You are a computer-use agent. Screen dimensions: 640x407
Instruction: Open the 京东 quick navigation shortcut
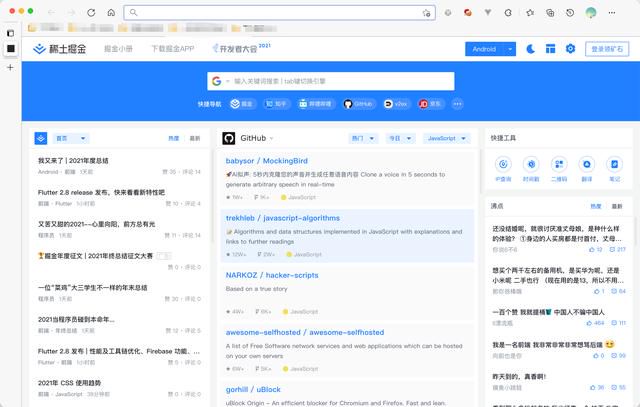pyautogui.click(x=431, y=104)
